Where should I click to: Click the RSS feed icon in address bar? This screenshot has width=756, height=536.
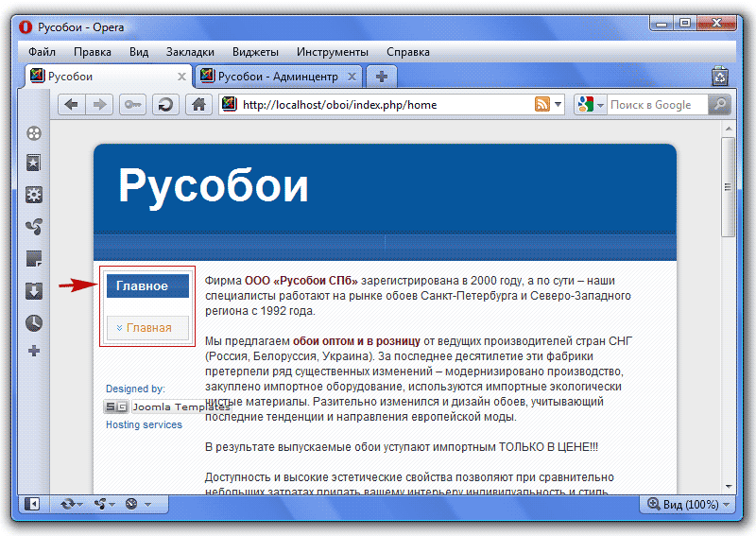(543, 105)
